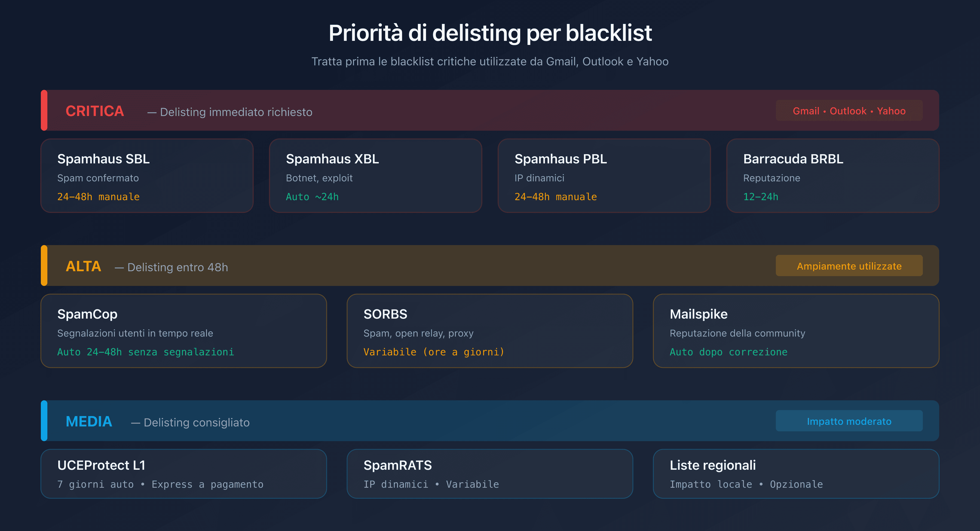The image size is (980, 531).
Task: Select the SpamRATS card title
Action: (397, 465)
